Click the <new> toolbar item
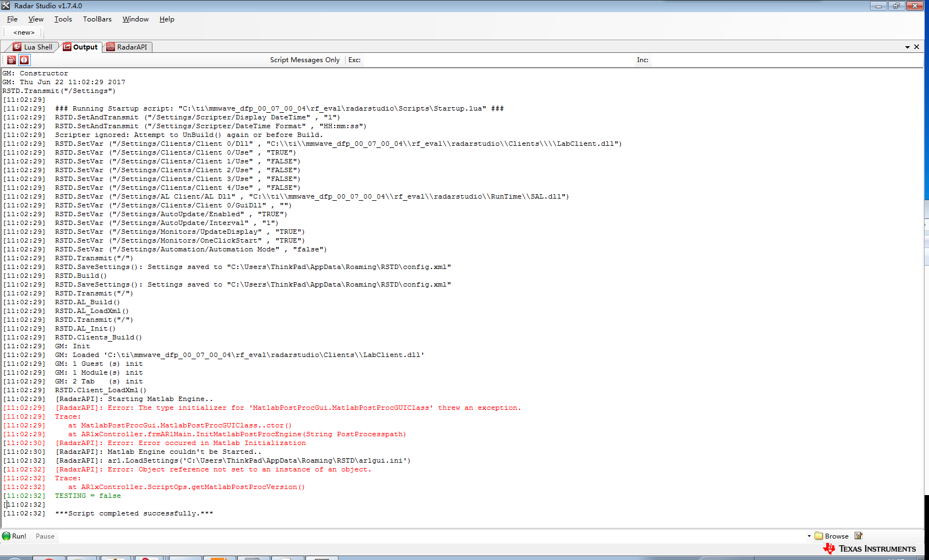Screen dimensions: 929x560 click(24, 32)
